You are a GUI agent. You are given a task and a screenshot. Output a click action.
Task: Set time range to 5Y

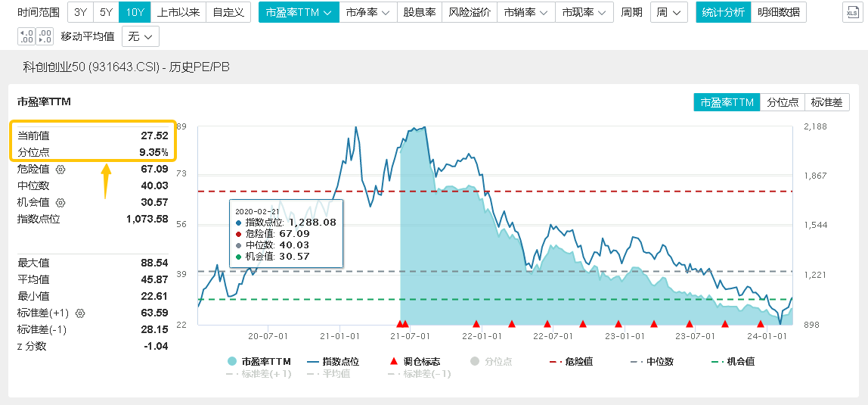pos(106,12)
